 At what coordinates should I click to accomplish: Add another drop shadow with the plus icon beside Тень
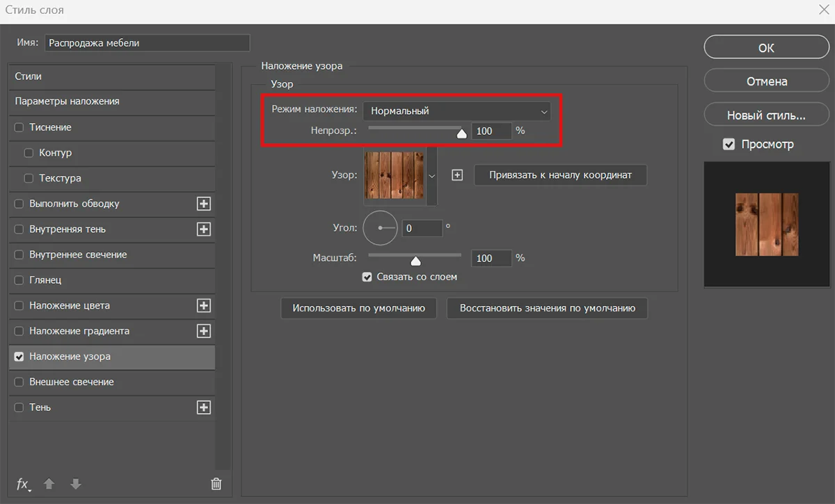coord(204,407)
